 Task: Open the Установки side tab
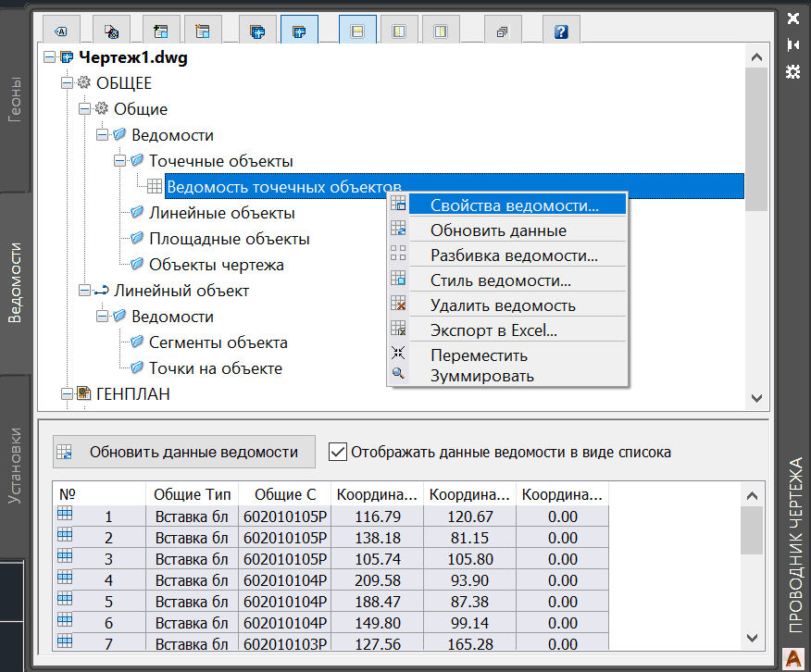[16, 465]
